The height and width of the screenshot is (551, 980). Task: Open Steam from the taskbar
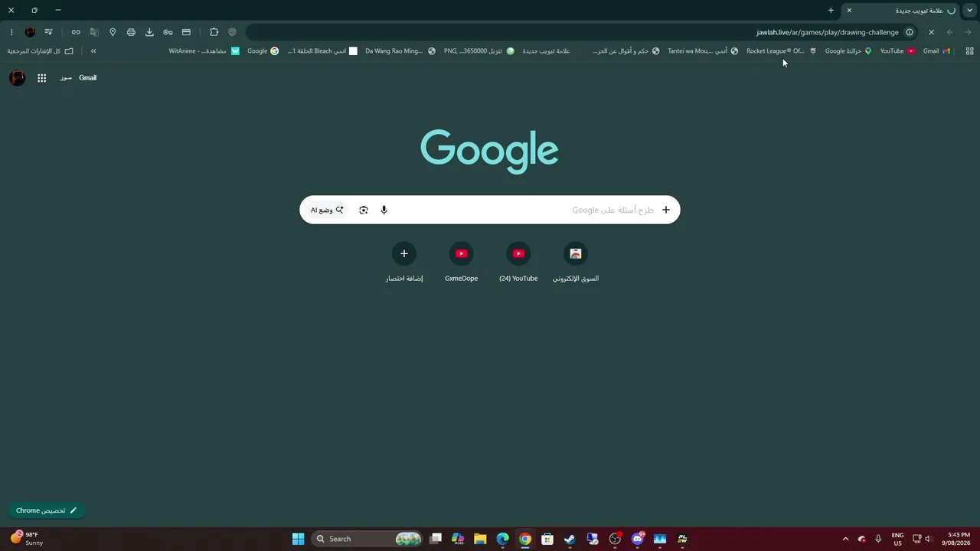[570, 539]
